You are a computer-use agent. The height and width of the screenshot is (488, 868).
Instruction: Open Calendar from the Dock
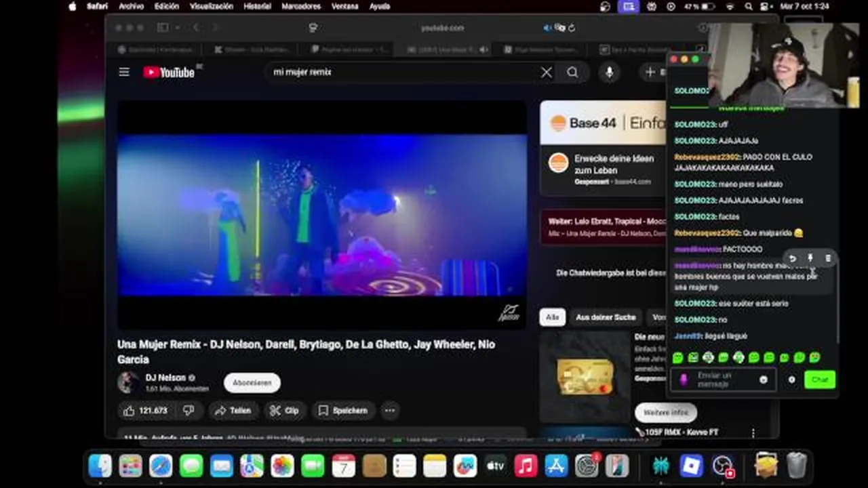tap(344, 466)
